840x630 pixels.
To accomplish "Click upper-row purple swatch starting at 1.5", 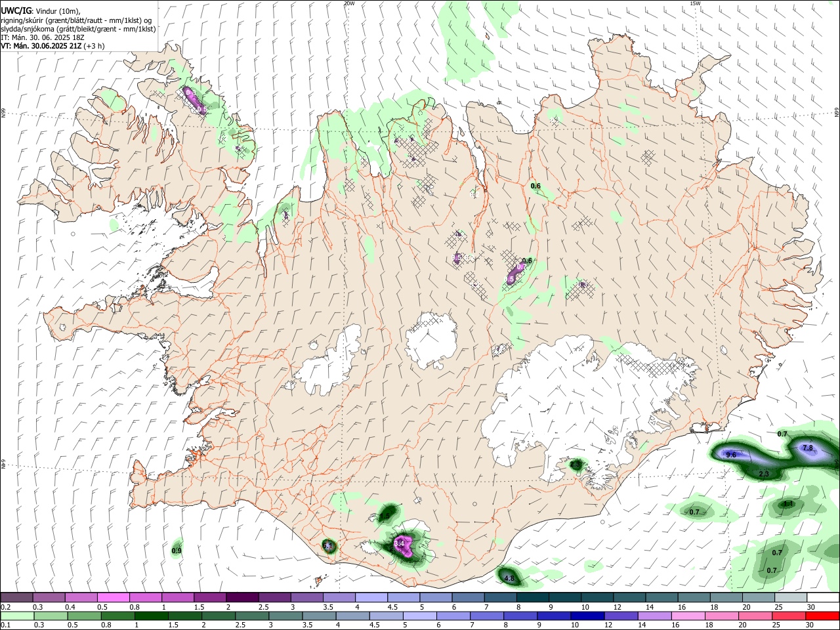I will pyautogui.click(x=210, y=597).
